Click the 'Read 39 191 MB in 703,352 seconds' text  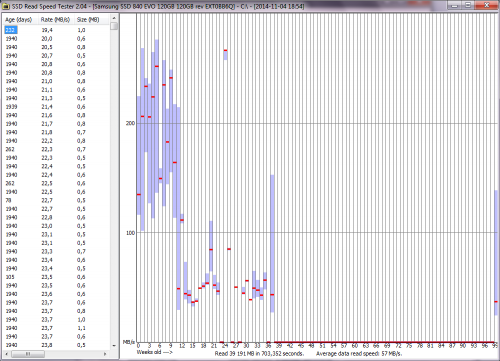(259, 353)
